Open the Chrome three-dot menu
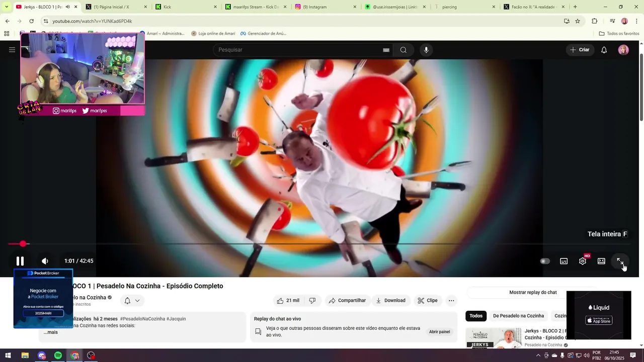Screen dimensions: 644x362 click(x=637, y=21)
